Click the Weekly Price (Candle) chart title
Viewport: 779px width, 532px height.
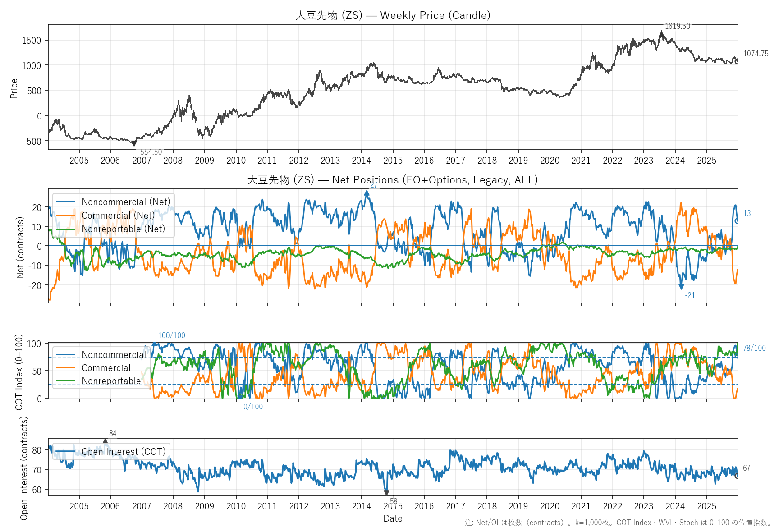click(393, 15)
